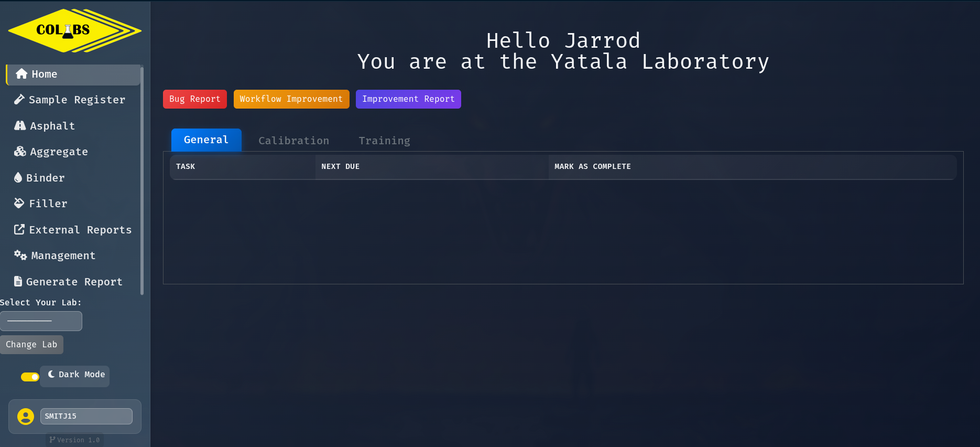Click the Dark Mode moon icon

(x=51, y=374)
